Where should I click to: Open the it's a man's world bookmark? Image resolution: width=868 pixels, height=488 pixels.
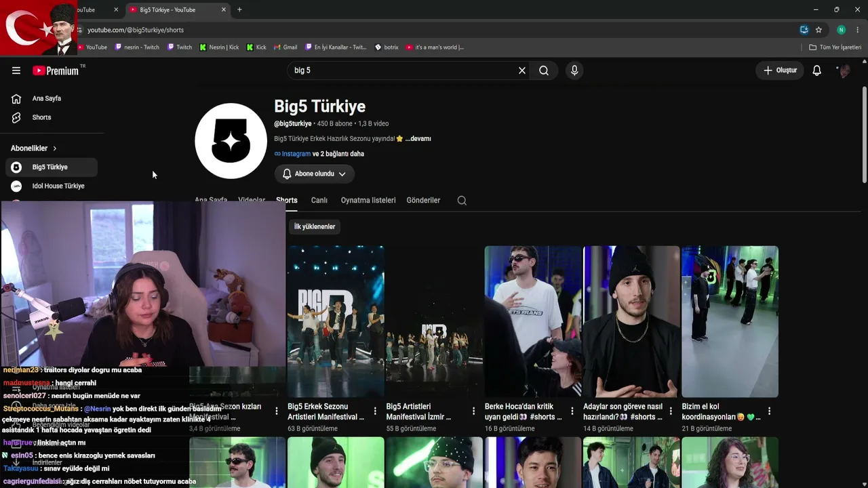(435, 47)
